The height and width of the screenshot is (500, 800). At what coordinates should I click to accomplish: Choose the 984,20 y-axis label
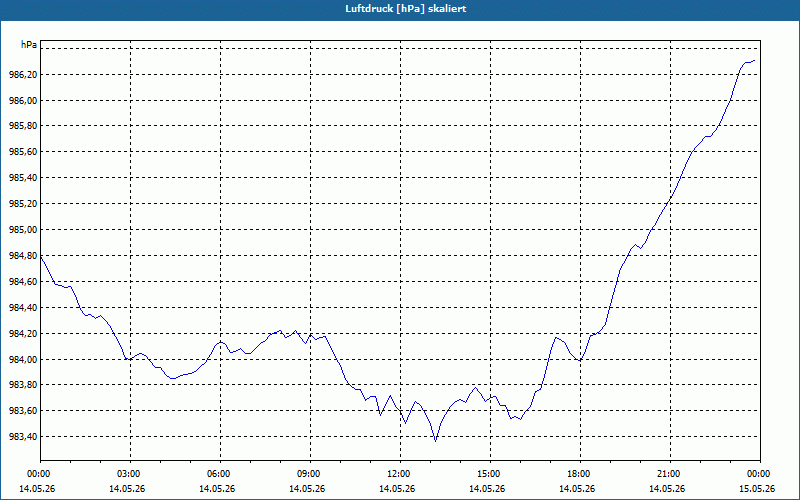tap(23, 334)
